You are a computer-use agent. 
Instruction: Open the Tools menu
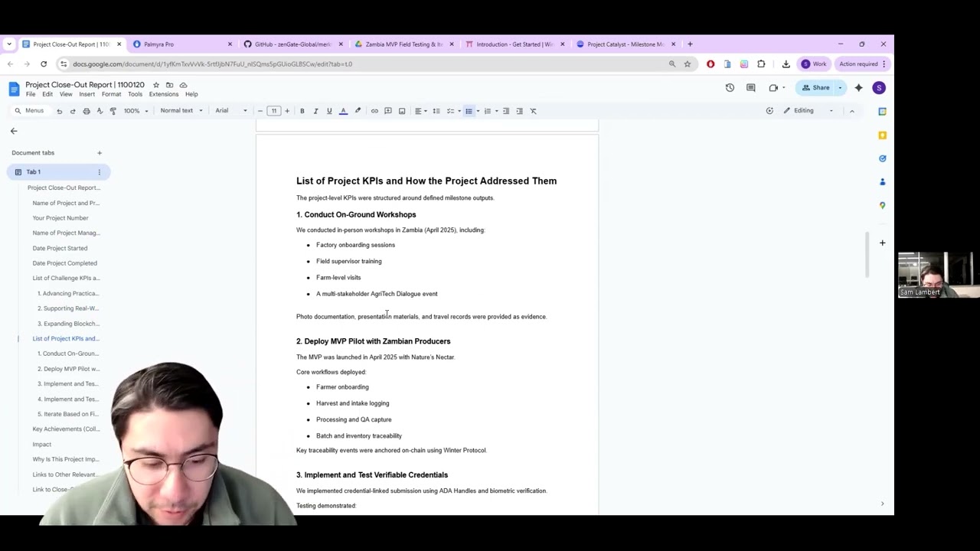(x=135, y=94)
